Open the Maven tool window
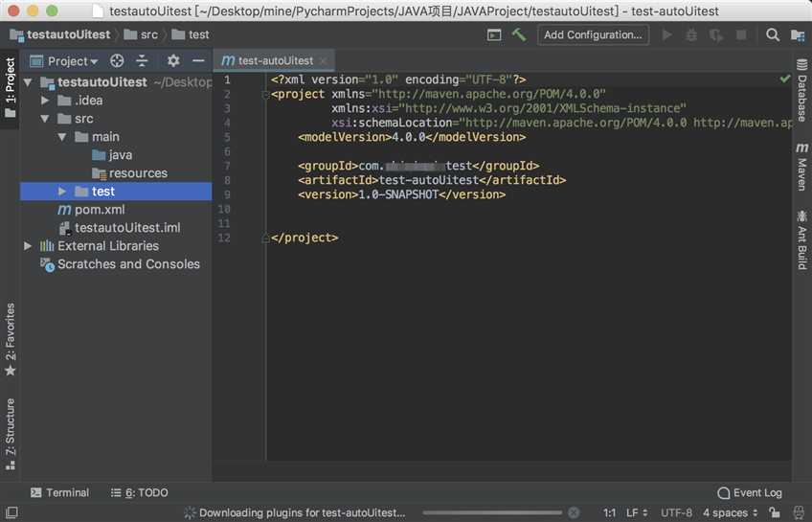Viewport: 812px width, 522px height. [x=801, y=167]
